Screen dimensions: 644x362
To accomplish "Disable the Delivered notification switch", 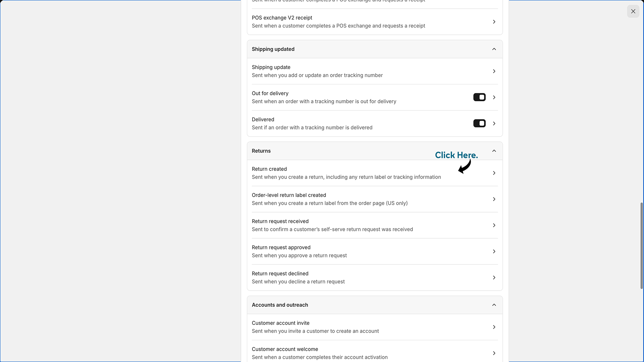I will [x=479, y=123].
